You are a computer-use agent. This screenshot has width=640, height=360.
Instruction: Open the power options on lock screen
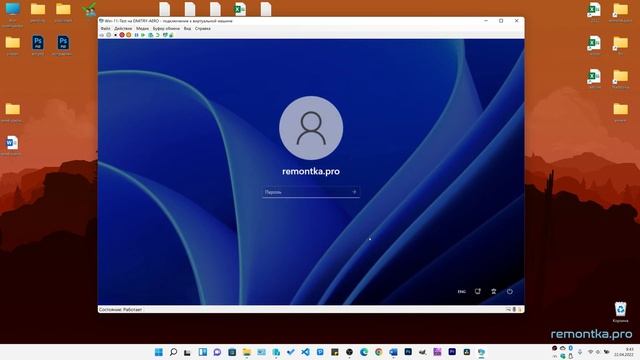pyautogui.click(x=510, y=291)
